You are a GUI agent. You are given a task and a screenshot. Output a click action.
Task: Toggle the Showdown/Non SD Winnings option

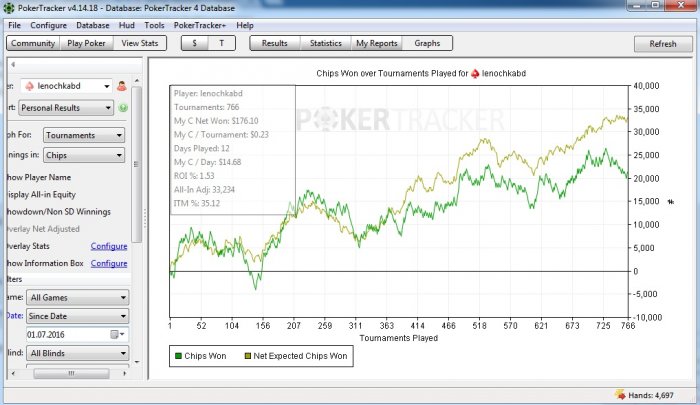(x=58, y=212)
